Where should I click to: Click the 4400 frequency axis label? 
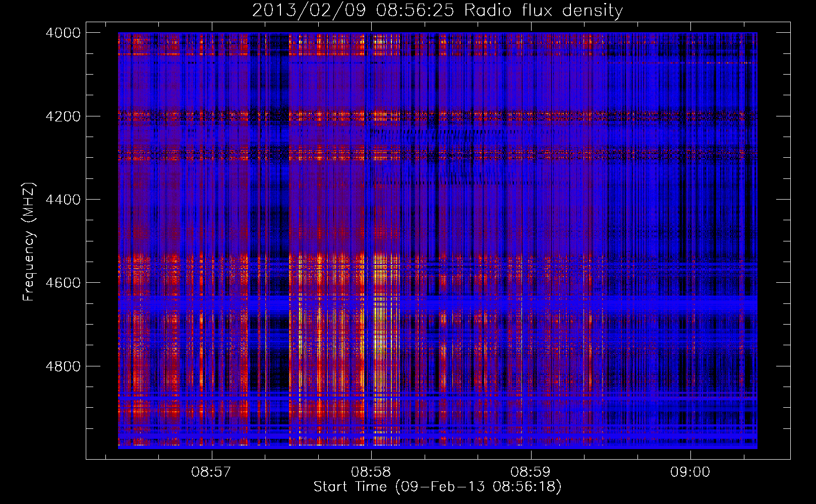tap(63, 200)
